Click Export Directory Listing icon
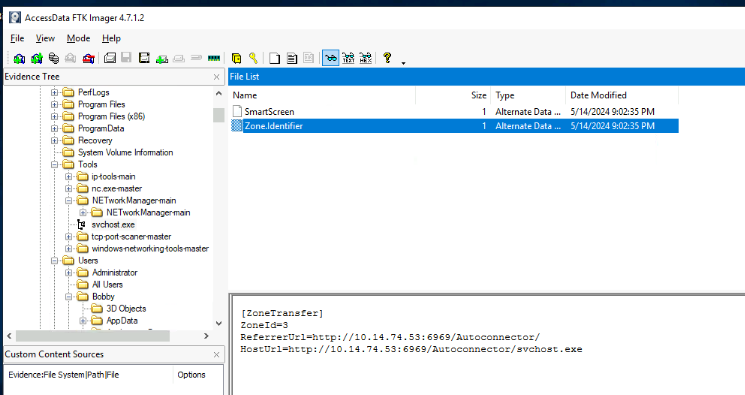The image size is (745, 395). coord(308,58)
